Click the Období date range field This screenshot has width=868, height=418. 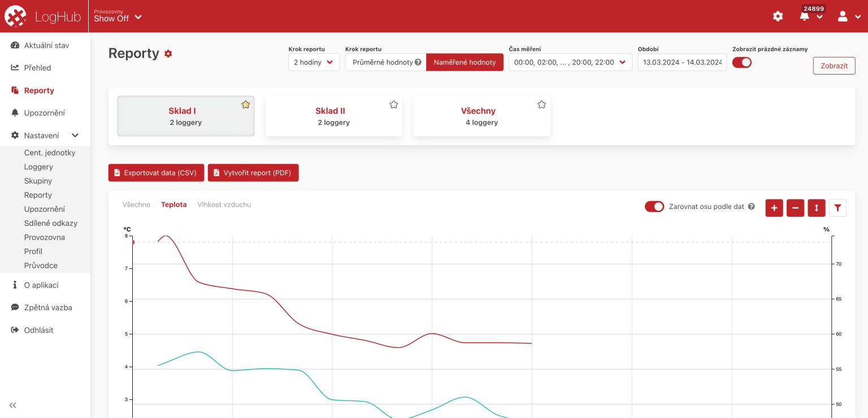pyautogui.click(x=682, y=62)
